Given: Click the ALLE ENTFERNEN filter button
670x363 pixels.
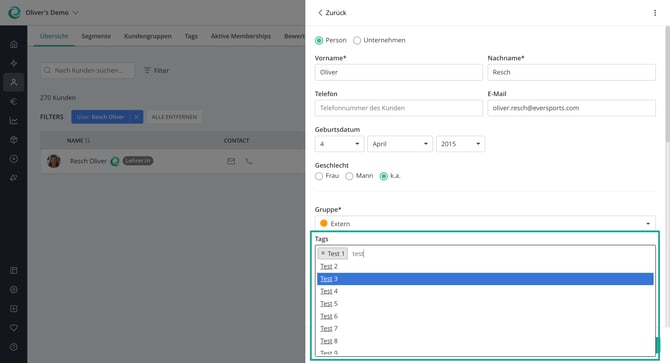Looking at the screenshot, I should click(x=174, y=117).
